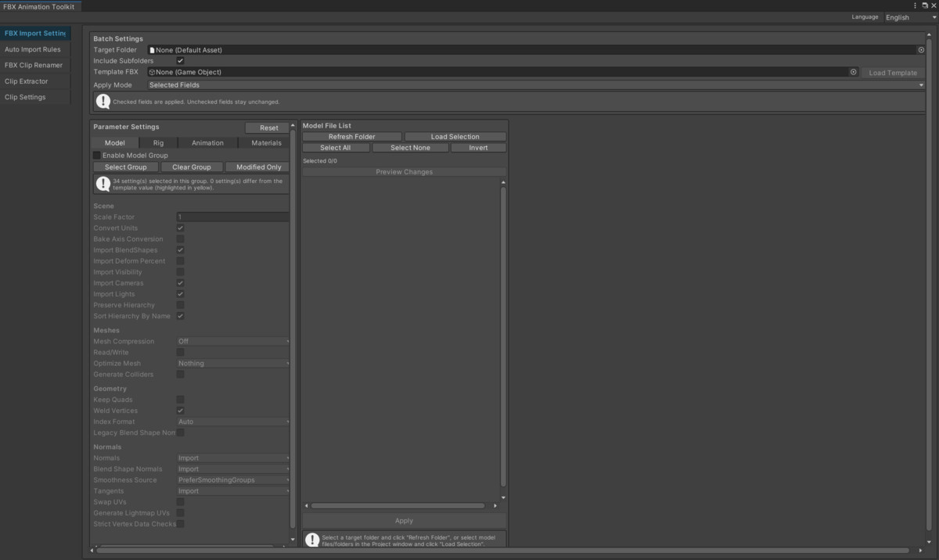Viewport: 939px width, 560px height.
Task: Open the Mesh Compression dropdown
Action: (x=233, y=342)
